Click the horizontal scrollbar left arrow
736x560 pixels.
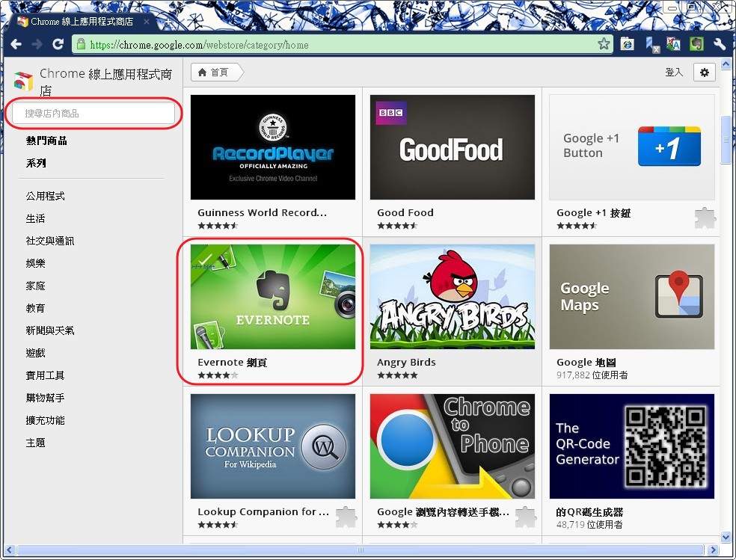[x=10, y=550]
